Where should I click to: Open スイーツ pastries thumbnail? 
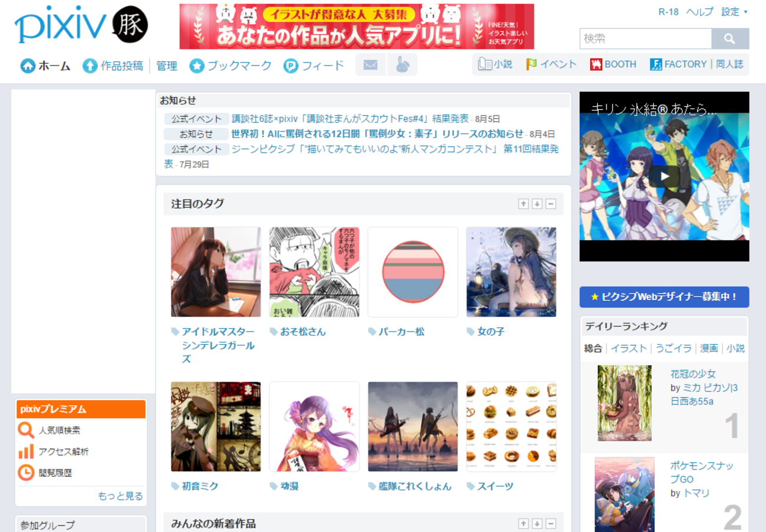(x=511, y=427)
